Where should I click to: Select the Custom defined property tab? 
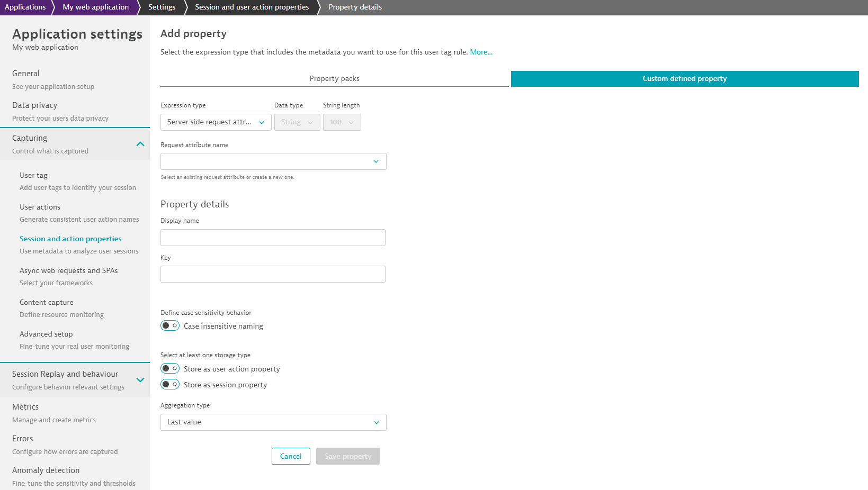point(684,79)
